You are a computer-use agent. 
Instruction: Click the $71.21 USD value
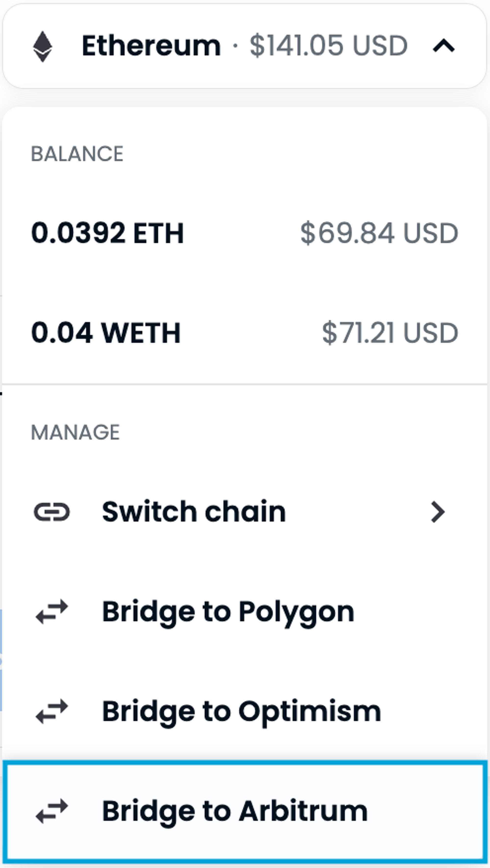click(390, 333)
